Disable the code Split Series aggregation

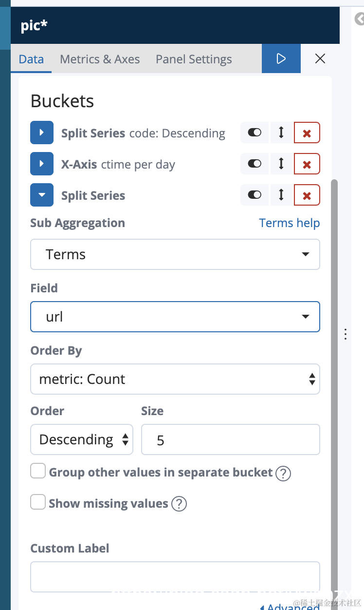255,133
